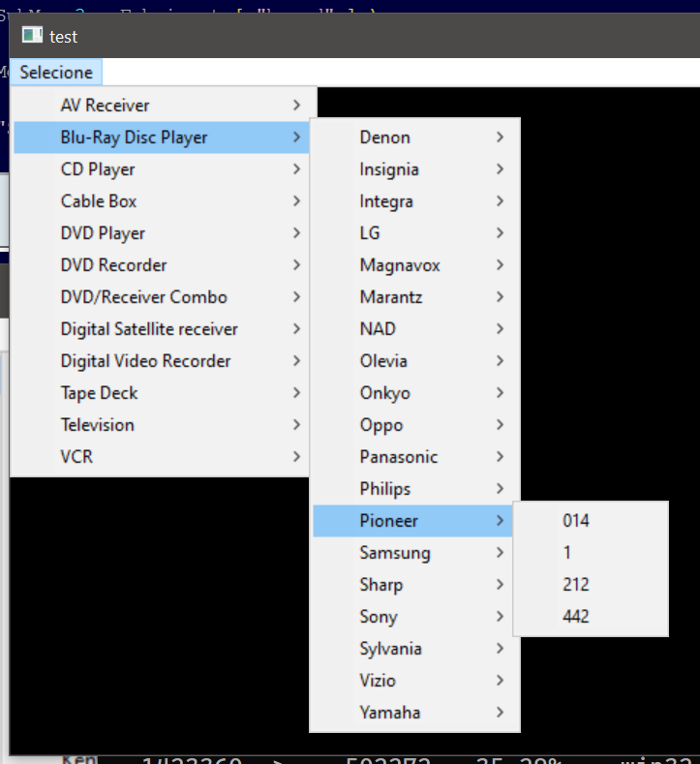Expand the chevron arrow beside Cable Box
Viewport: 700px width, 764px height.
coord(296,201)
